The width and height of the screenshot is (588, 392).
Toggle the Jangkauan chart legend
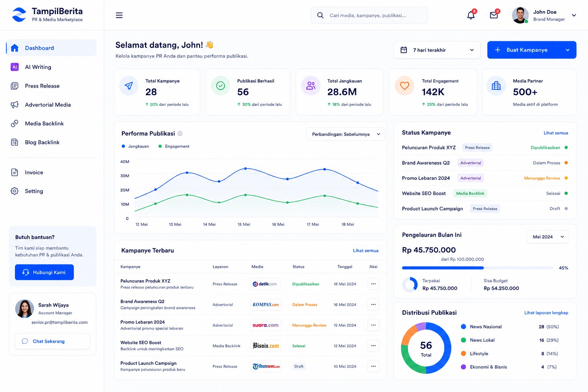135,146
